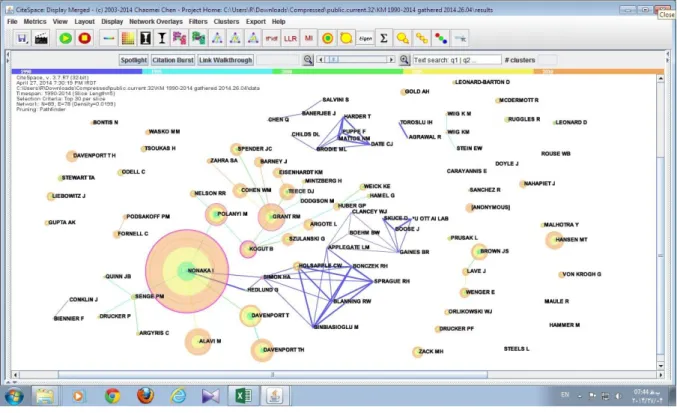Select the NONAKA I node

(x=187, y=271)
